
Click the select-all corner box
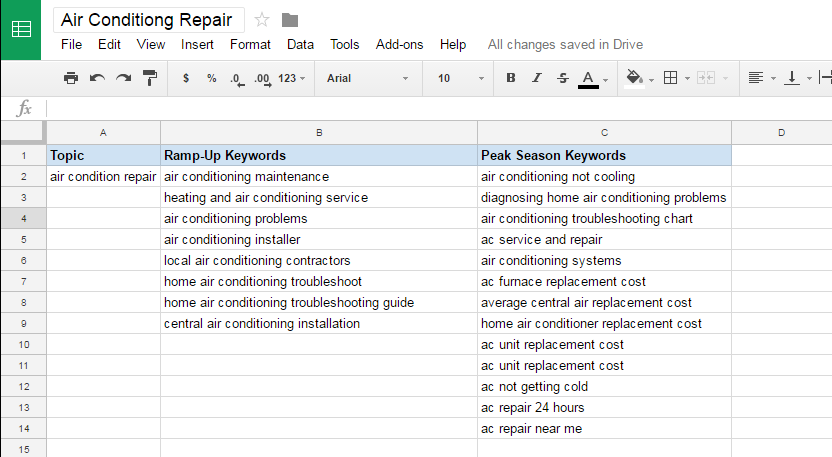23,133
